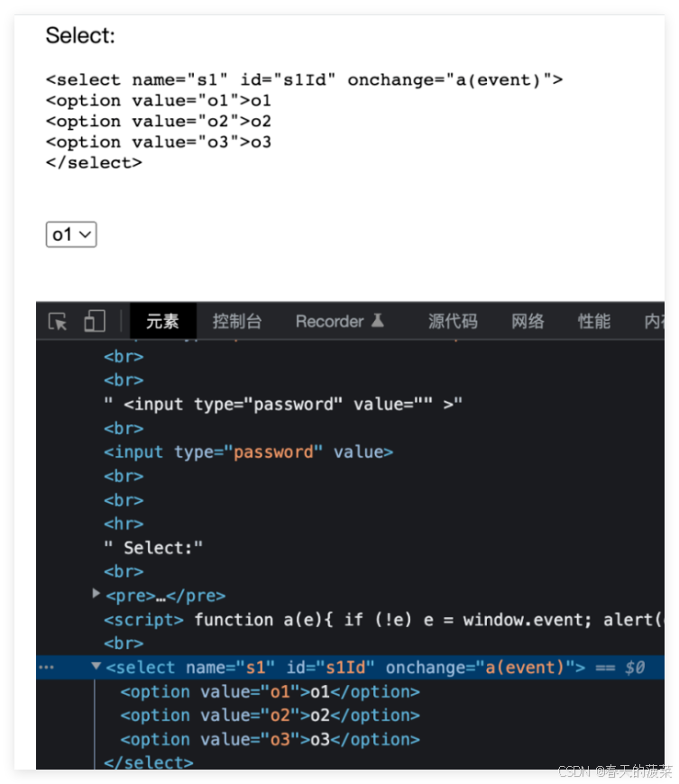Image resolution: width=679 pixels, height=784 pixels.
Task: Switch to the 网络 tab
Action: pyautogui.click(x=528, y=321)
